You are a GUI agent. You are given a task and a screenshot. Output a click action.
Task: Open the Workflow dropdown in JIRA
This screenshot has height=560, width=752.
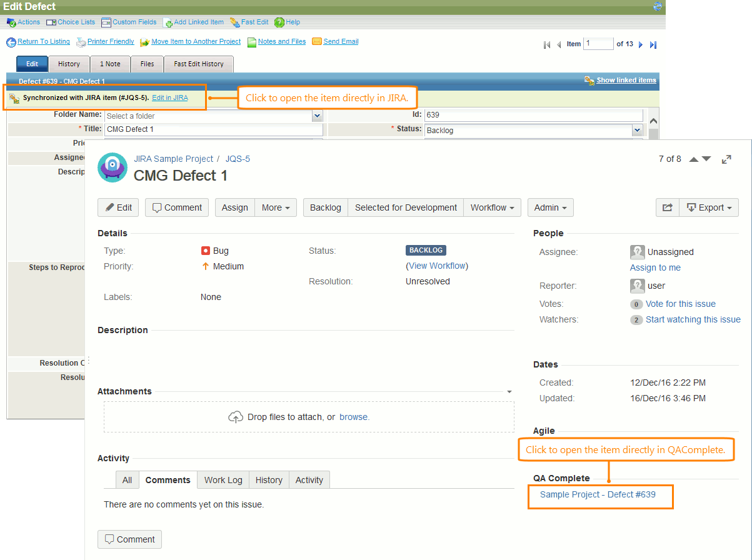pos(493,207)
